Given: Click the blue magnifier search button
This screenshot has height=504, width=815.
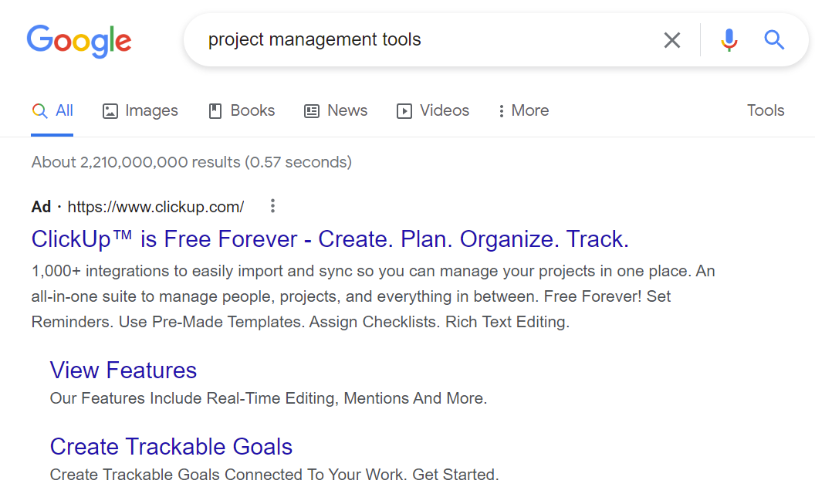Looking at the screenshot, I should pos(774,40).
